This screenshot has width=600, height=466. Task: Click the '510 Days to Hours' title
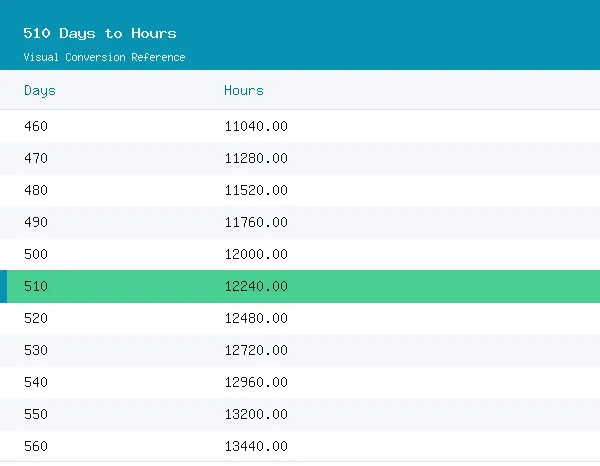pos(100,33)
